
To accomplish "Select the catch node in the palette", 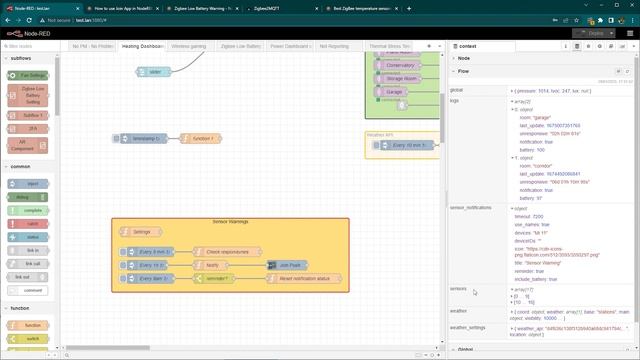I will tap(28, 224).
